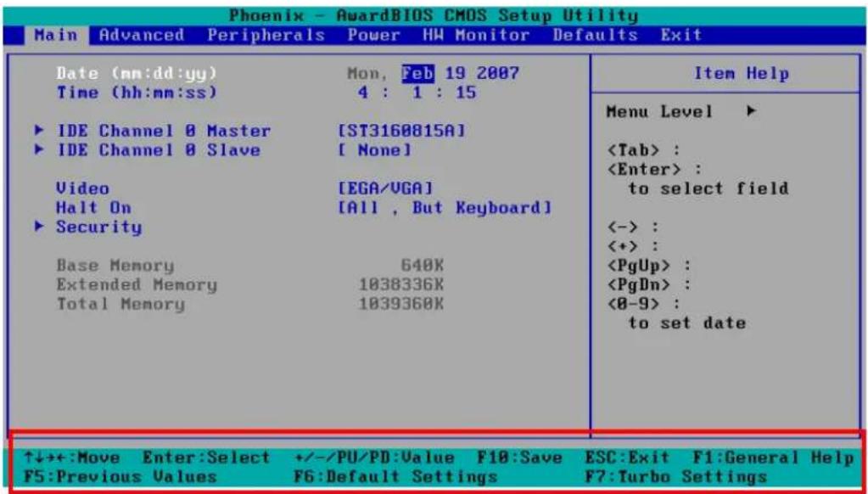The height and width of the screenshot is (494, 868).
Task: Click the F1:General Help hint
Action: click(773, 458)
